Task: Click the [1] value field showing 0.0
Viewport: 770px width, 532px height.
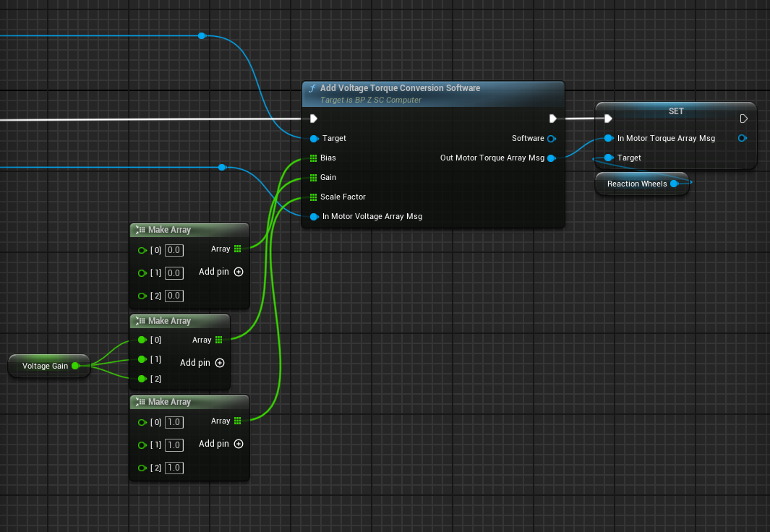Action: pyautogui.click(x=174, y=273)
